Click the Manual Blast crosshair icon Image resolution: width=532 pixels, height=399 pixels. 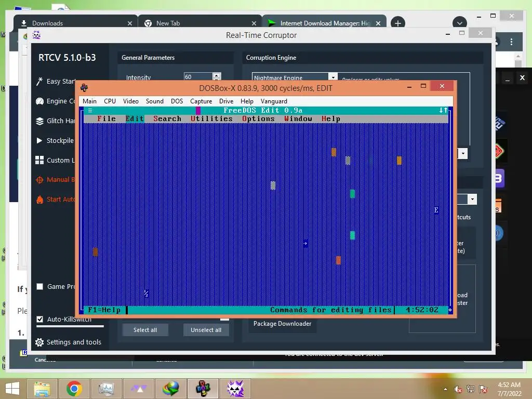39,180
